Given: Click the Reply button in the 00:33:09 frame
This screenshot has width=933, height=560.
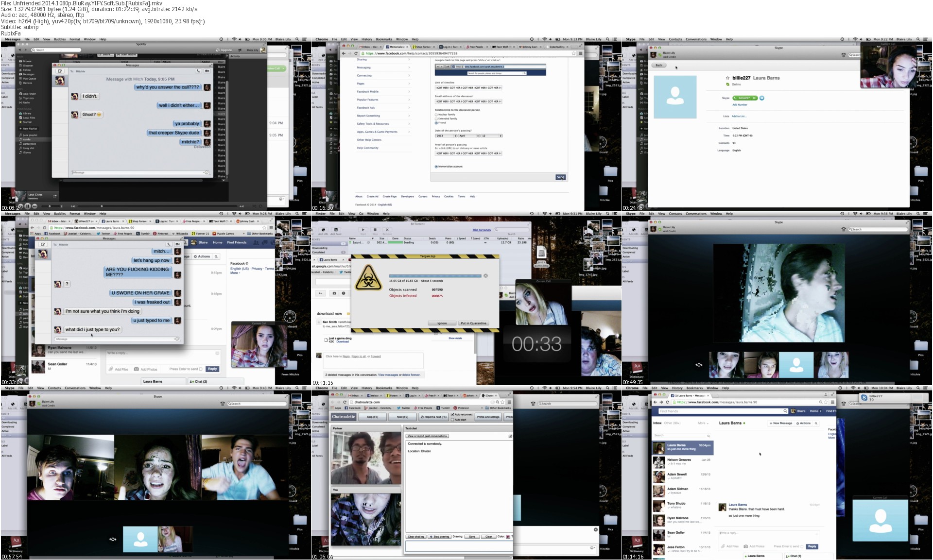Looking at the screenshot, I should pos(212,369).
